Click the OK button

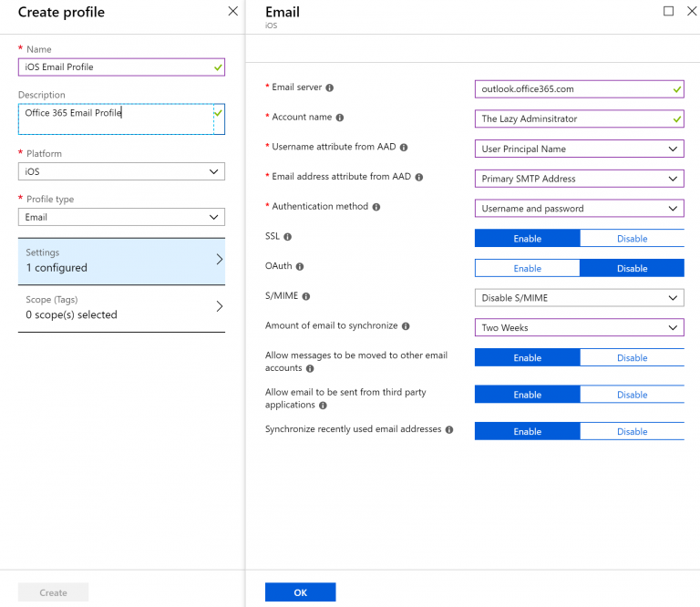300,592
